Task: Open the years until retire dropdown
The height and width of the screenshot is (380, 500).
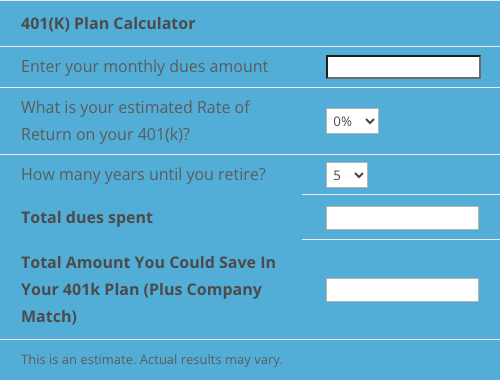Action: tap(347, 175)
